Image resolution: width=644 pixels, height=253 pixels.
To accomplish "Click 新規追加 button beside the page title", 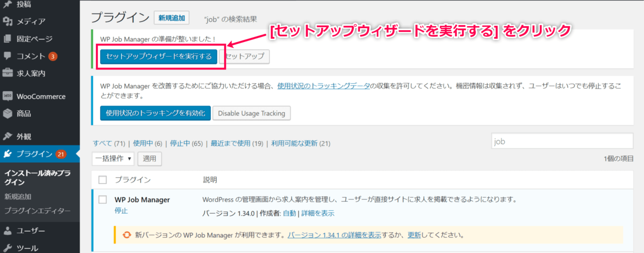I will coord(172,18).
